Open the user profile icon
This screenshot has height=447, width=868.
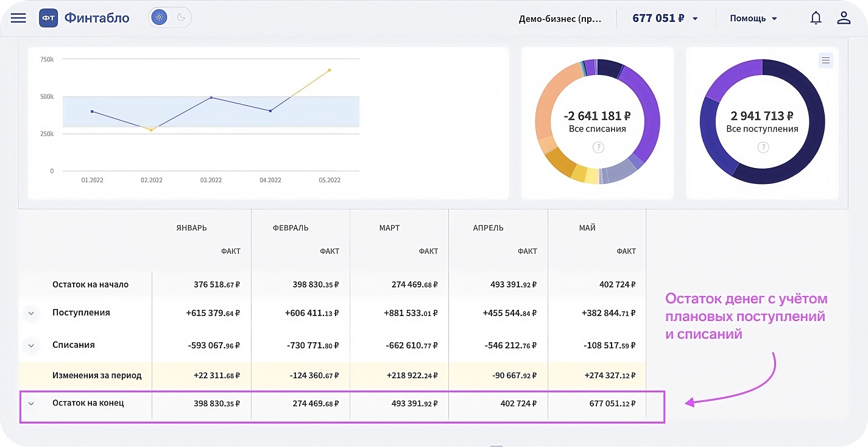844,18
